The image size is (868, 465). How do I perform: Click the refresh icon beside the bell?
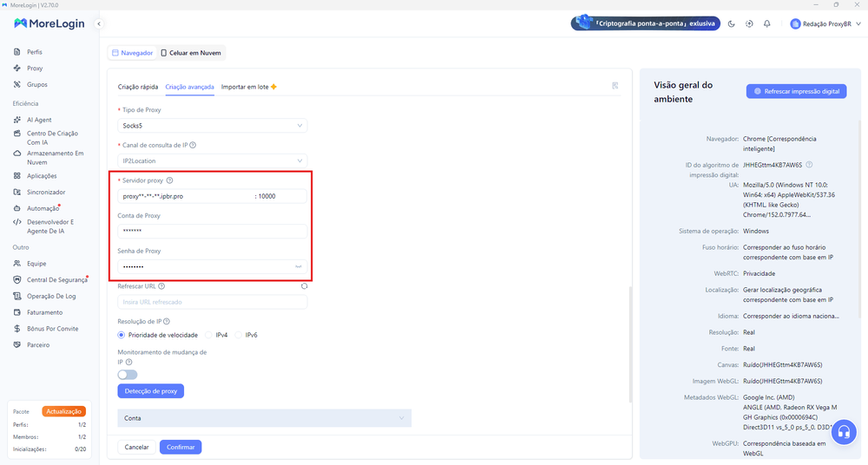(749, 23)
